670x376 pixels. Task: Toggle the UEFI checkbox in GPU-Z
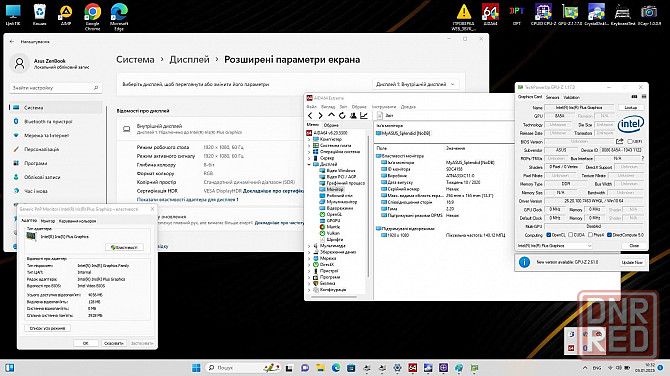[x=630, y=141]
